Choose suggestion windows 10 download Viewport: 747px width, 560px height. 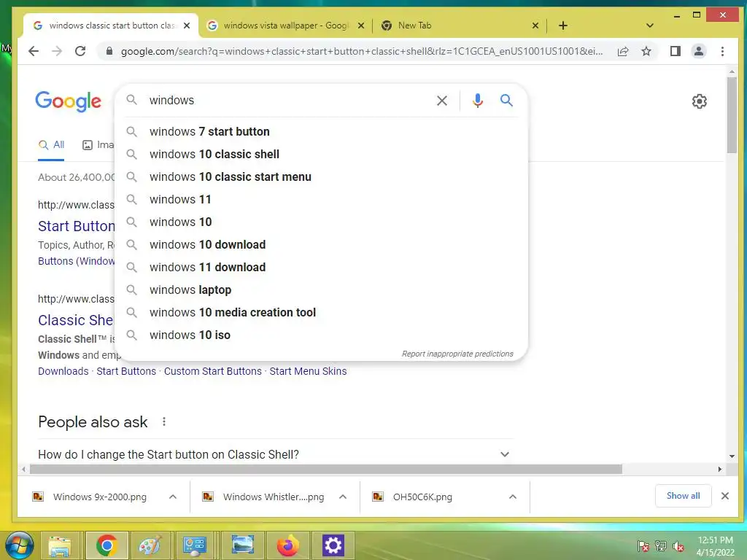click(x=321, y=245)
